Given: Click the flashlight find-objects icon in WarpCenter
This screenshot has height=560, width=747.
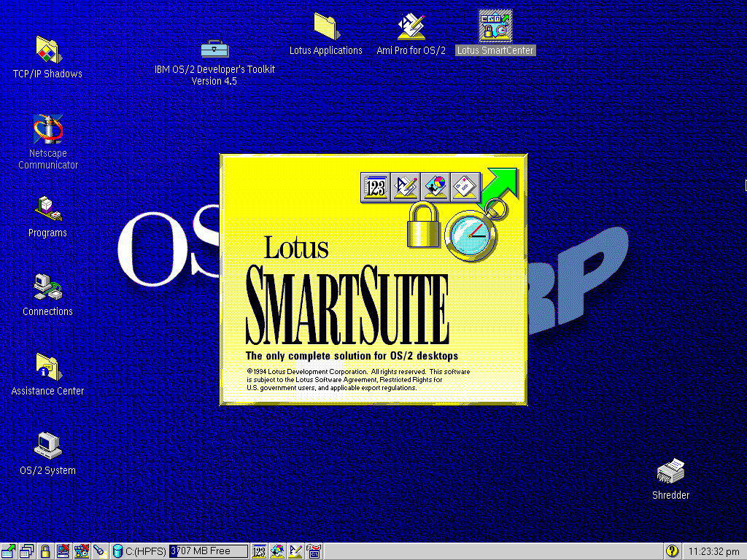Looking at the screenshot, I should [x=99, y=551].
